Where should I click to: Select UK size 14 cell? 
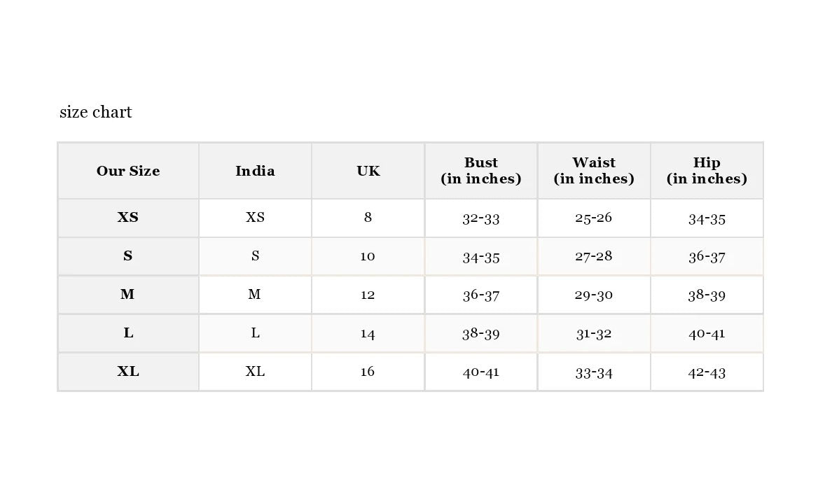368,334
